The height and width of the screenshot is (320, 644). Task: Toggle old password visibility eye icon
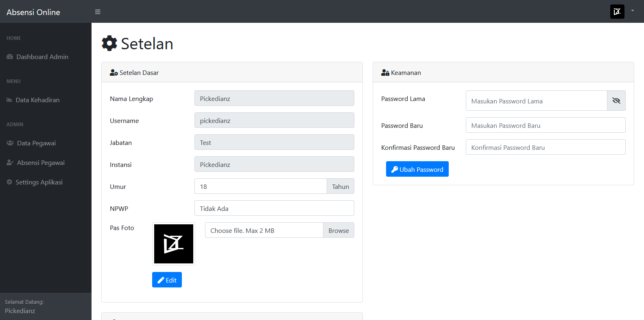616,101
